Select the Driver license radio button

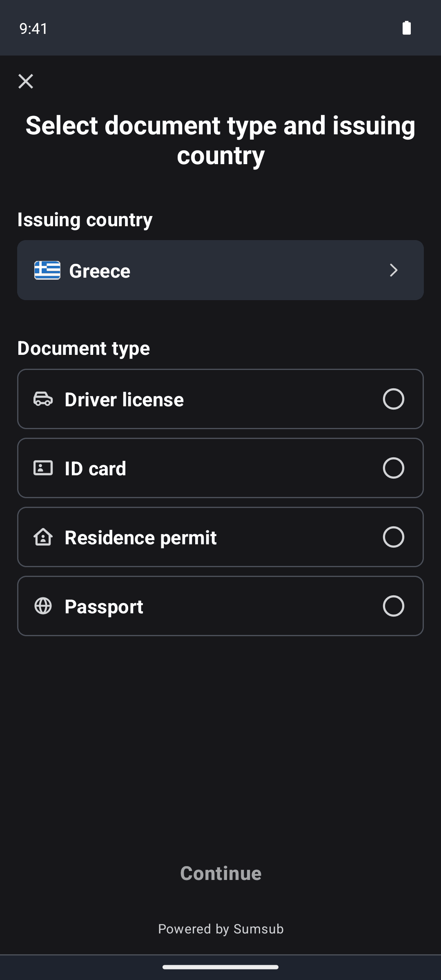pyautogui.click(x=394, y=399)
